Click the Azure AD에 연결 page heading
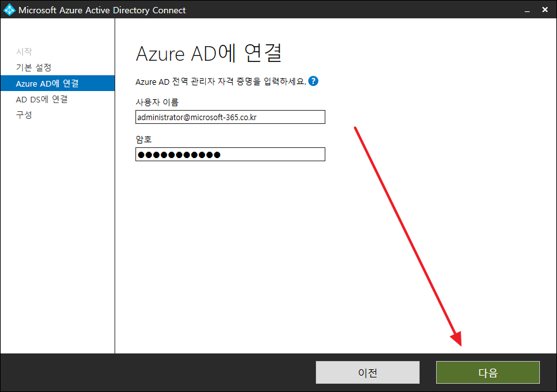 point(209,53)
